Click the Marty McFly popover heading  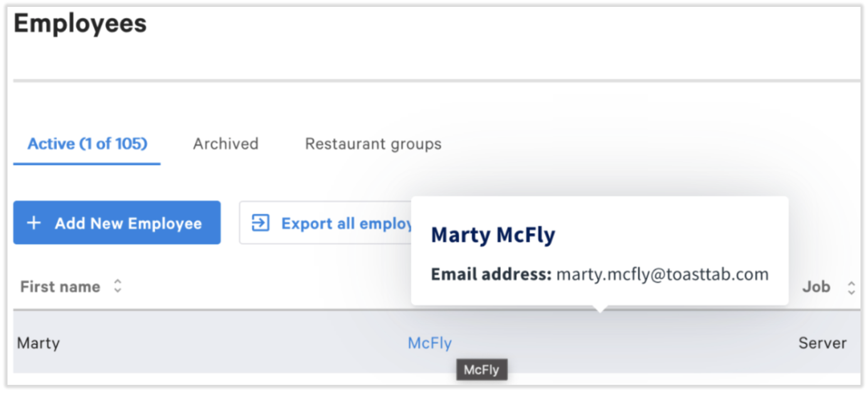[x=493, y=235]
